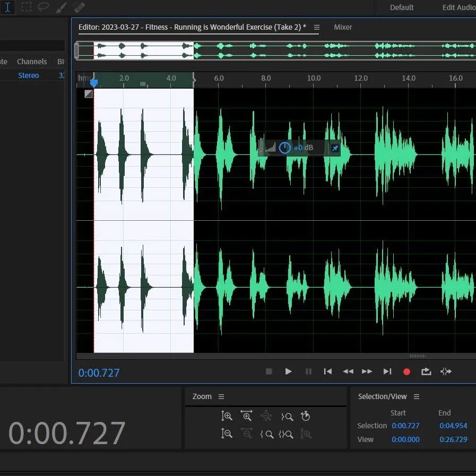
Task: Edit View start time 0:00.000
Action: 405,439
